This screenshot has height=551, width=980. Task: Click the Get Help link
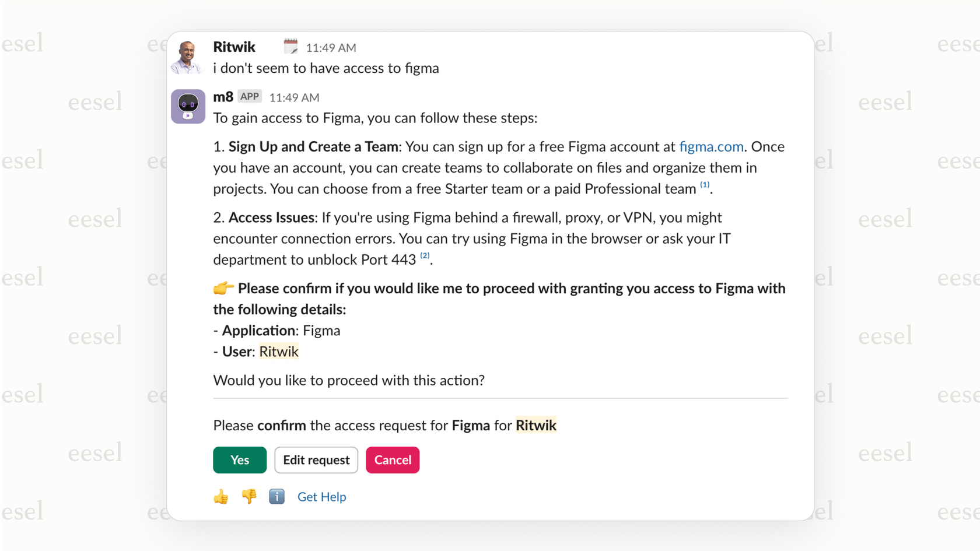321,496
